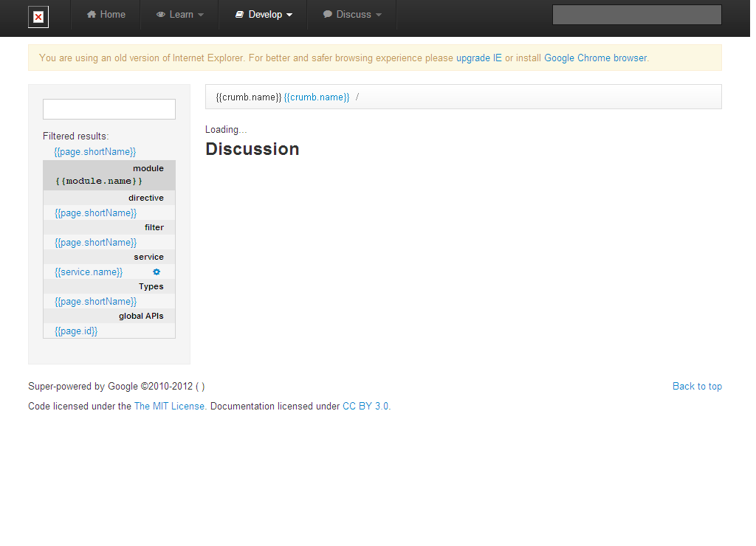This screenshot has height=546, width=756.
Task: Click {{page.shortName}} under Filtered results
Action: point(95,152)
